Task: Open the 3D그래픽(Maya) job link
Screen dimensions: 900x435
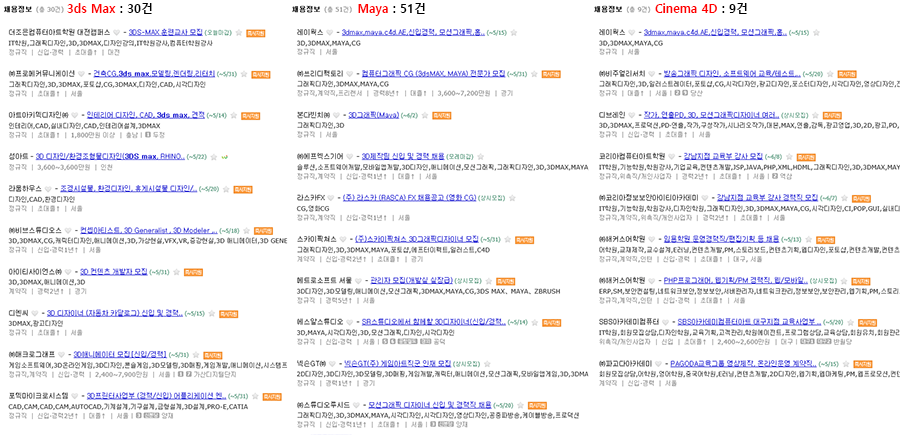Action: click(374, 115)
